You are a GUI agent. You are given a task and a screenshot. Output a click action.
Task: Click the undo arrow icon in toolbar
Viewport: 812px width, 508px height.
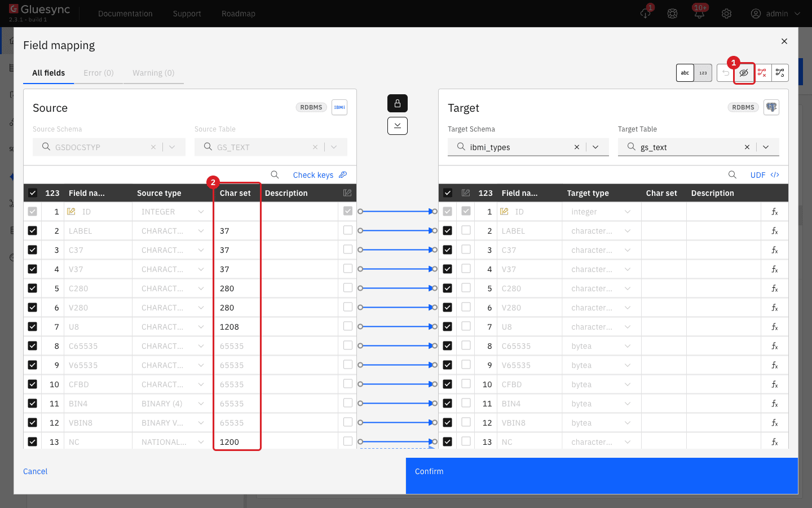pos(726,73)
